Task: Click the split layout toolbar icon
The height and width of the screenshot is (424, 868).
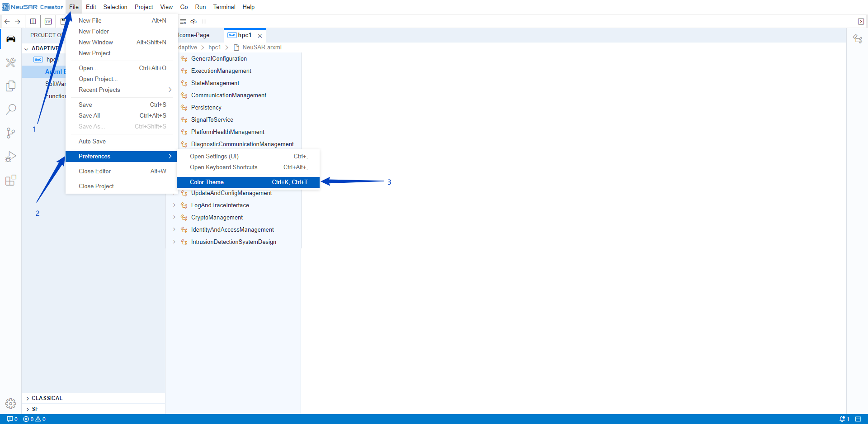Action: (x=33, y=22)
